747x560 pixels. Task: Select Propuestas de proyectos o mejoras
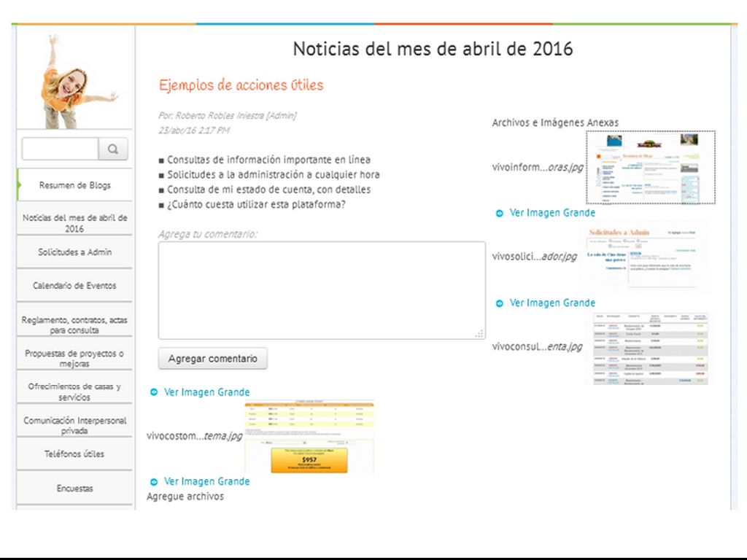pos(75,359)
